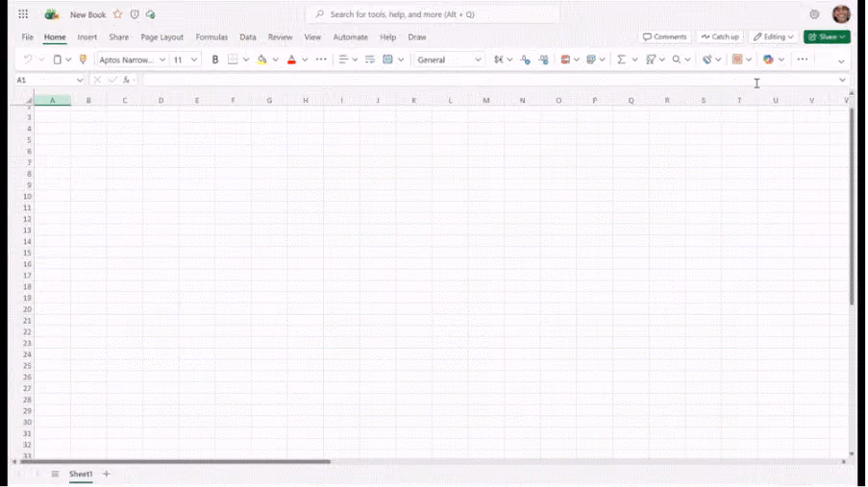868x487 pixels.
Task: Select column header D
Action: [x=161, y=100]
